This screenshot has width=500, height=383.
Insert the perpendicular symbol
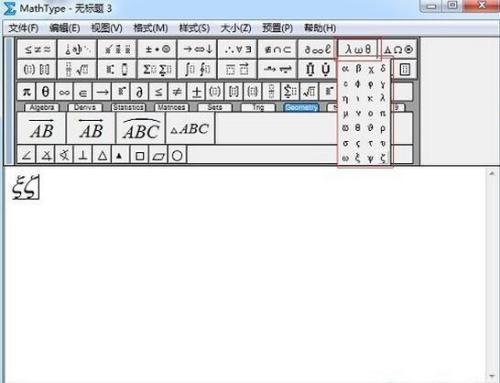83,155
